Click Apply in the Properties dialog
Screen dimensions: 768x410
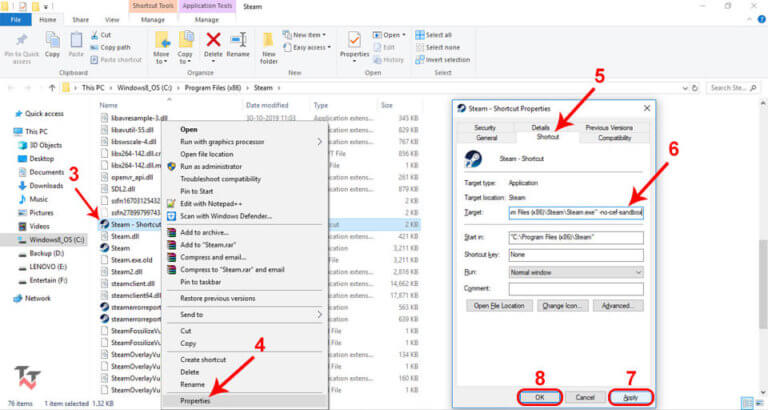[631, 397]
